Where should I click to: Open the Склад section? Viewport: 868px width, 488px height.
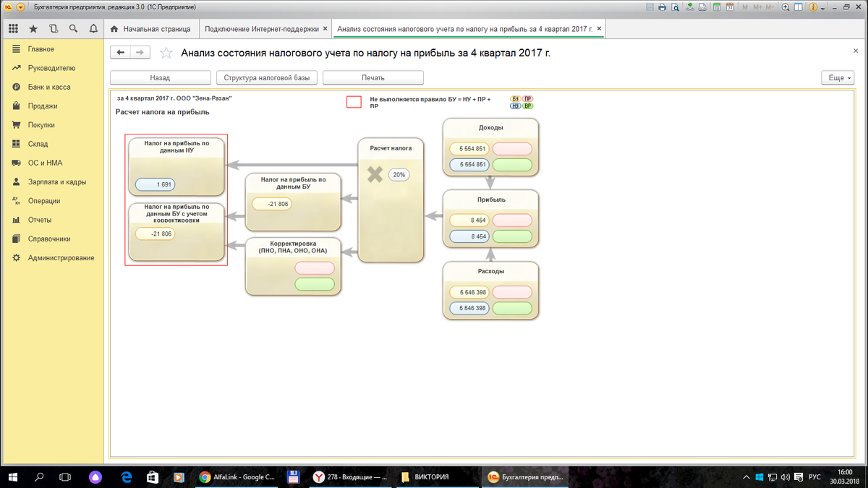(51, 144)
